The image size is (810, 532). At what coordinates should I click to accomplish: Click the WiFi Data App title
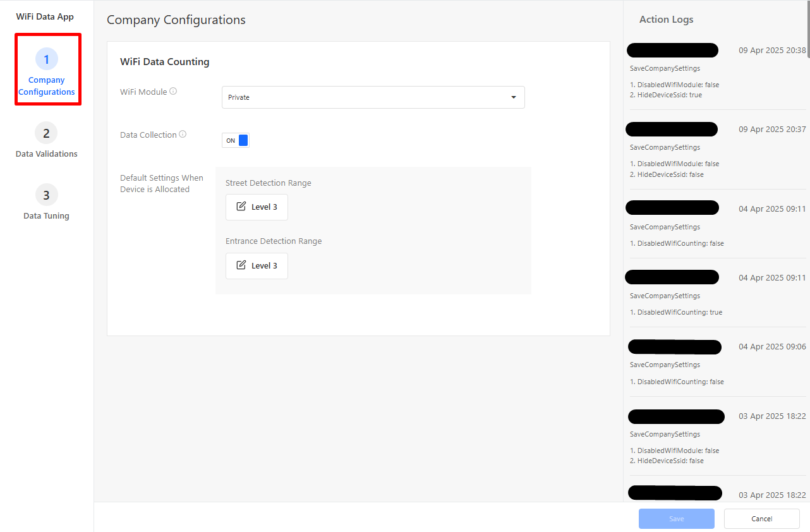click(x=45, y=17)
